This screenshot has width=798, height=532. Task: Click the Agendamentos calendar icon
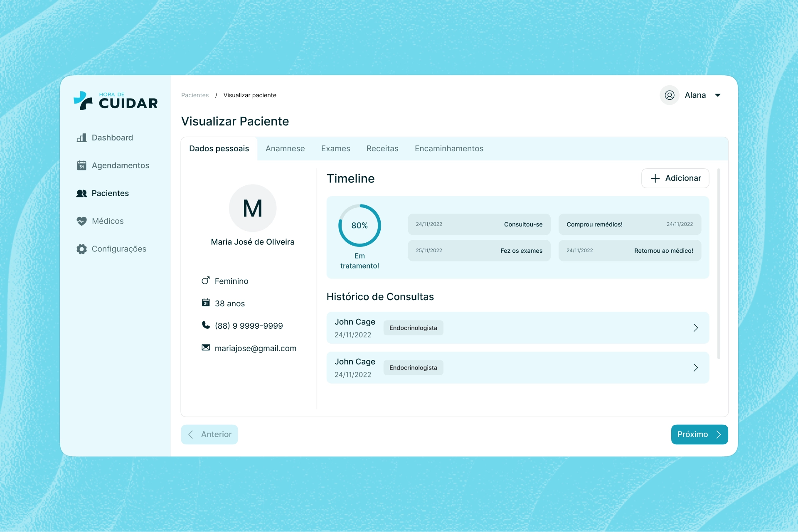pyautogui.click(x=81, y=165)
